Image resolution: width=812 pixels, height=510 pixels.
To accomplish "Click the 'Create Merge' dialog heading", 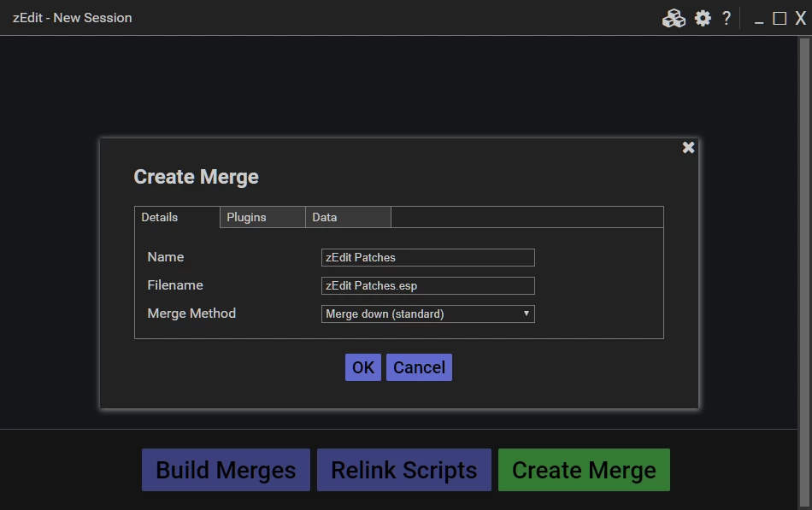I will tap(197, 177).
